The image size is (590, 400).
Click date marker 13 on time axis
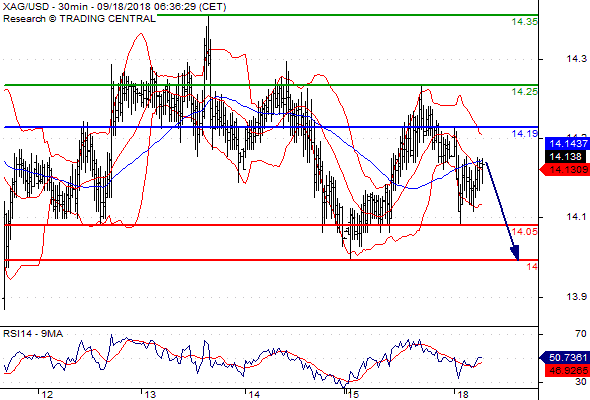click(150, 394)
